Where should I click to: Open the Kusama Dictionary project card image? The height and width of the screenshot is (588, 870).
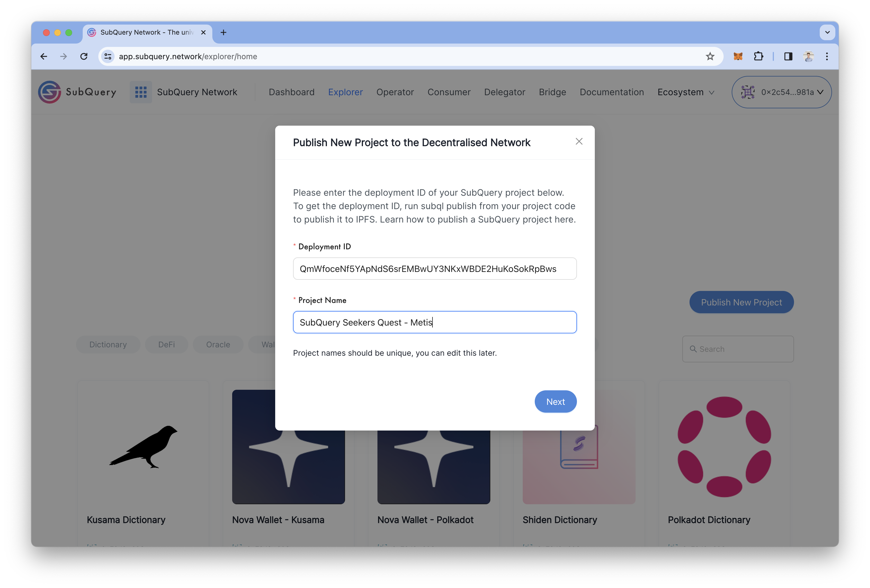click(143, 447)
